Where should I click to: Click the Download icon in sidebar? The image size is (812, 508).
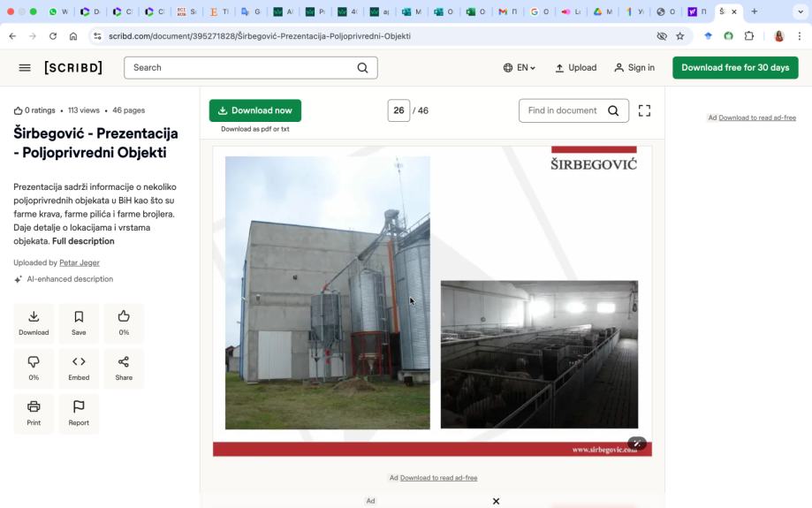click(x=34, y=322)
